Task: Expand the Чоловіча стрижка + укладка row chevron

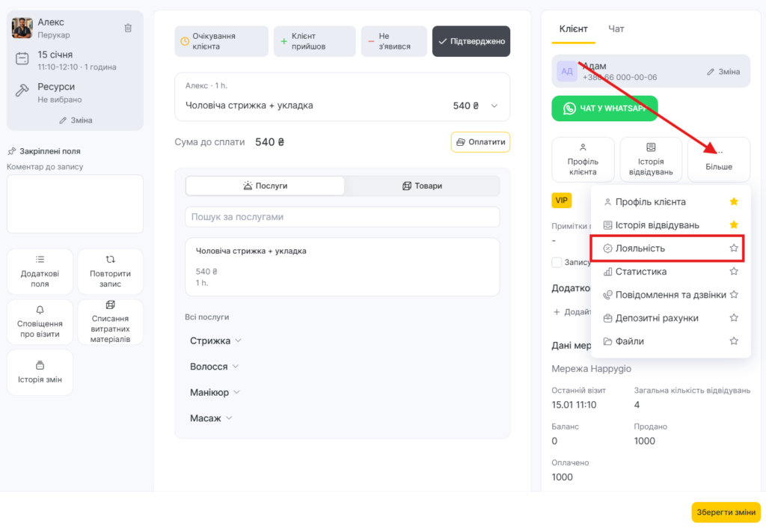Action: click(494, 106)
